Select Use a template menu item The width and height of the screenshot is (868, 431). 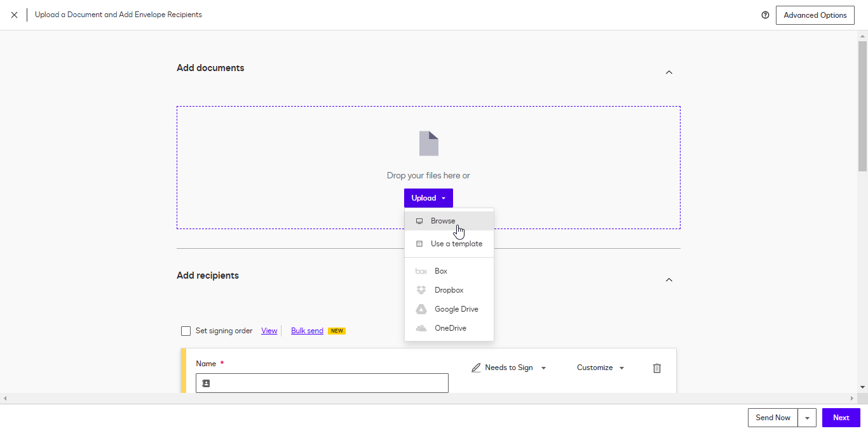point(449,244)
